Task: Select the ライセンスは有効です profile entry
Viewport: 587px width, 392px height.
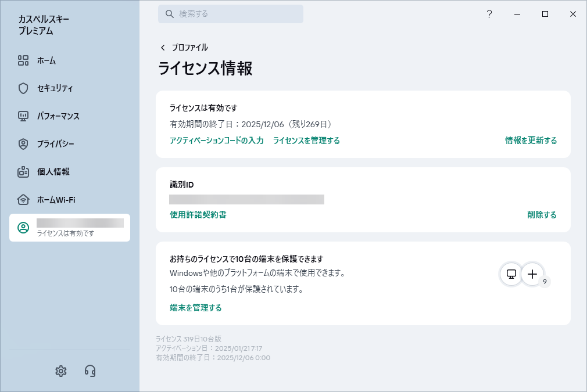Action: click(x=70, y=228)
